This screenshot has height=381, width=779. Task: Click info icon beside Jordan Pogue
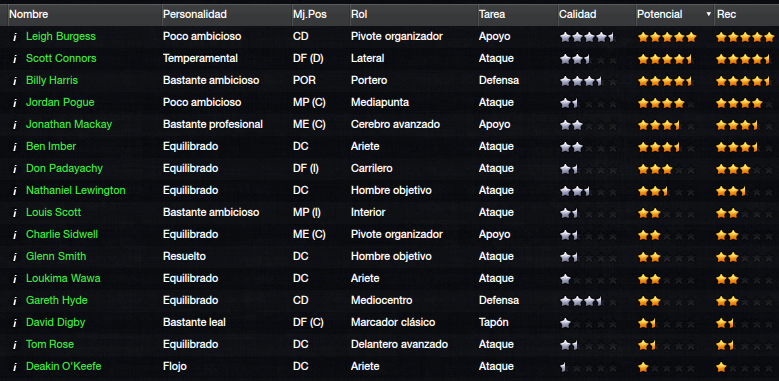coord(15,103)
